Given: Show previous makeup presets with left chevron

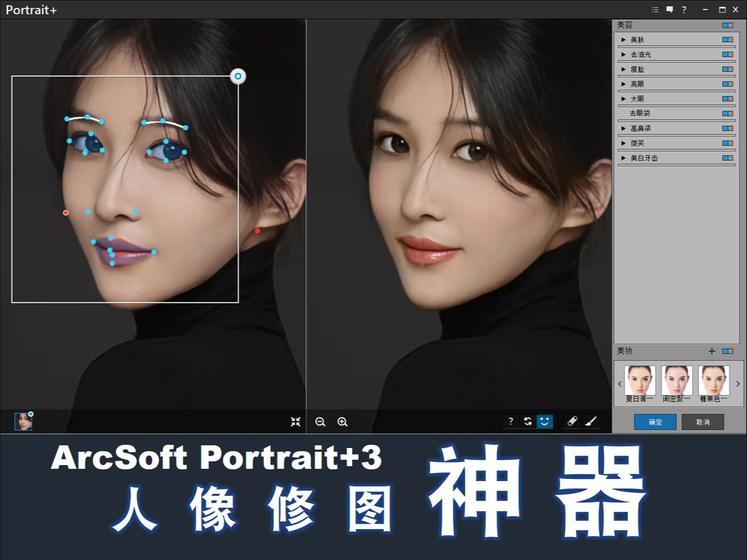Looking at the screenshot, I should click(620, 383).
